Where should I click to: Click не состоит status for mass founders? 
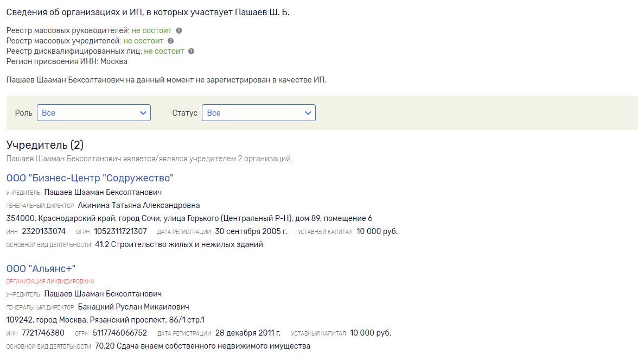[x=143, y=41]
